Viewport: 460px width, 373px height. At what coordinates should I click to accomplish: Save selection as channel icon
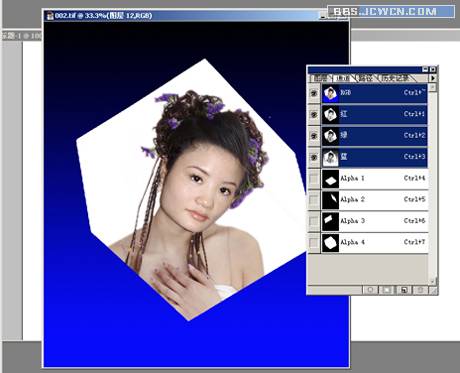pos(387,290)
